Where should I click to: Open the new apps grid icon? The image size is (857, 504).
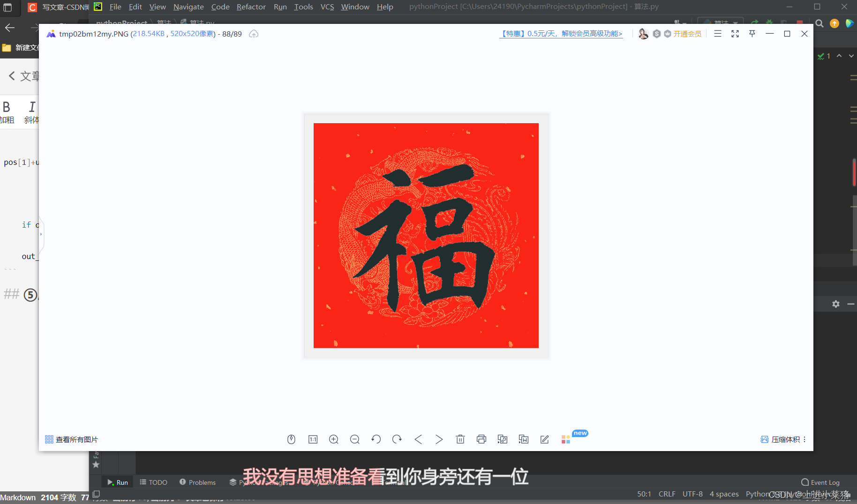tap(566, 439)
